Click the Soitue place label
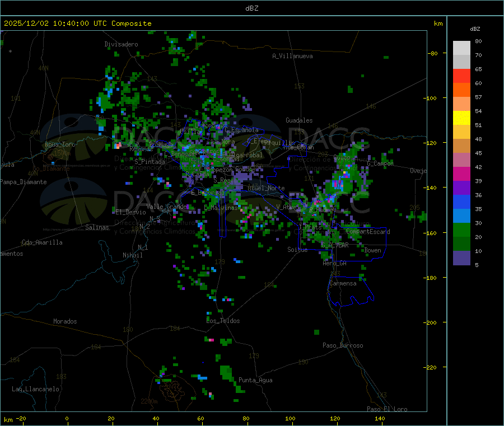504x426 pixels. point(297,250)
